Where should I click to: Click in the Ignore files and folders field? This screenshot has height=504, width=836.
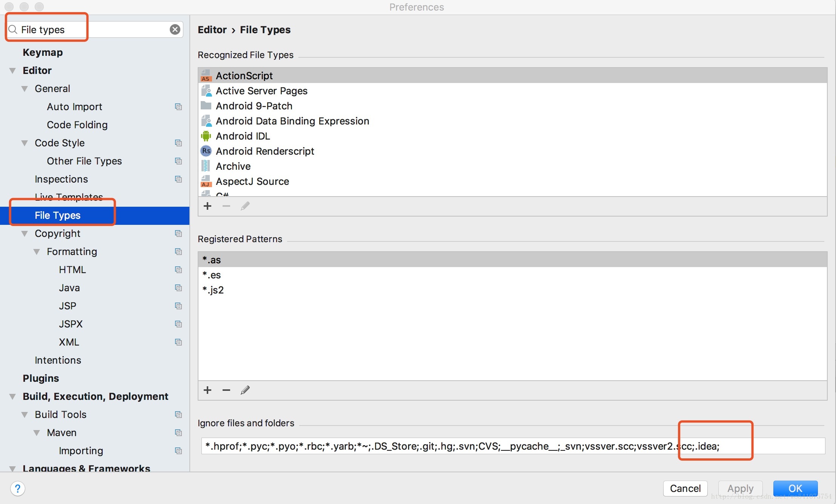pyautogui.click(x=513, y=446)
